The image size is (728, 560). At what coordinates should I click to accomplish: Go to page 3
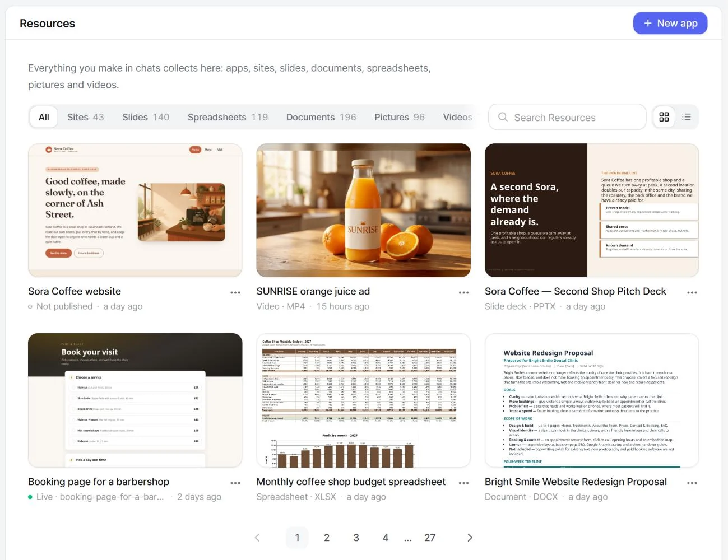[356, 538]
